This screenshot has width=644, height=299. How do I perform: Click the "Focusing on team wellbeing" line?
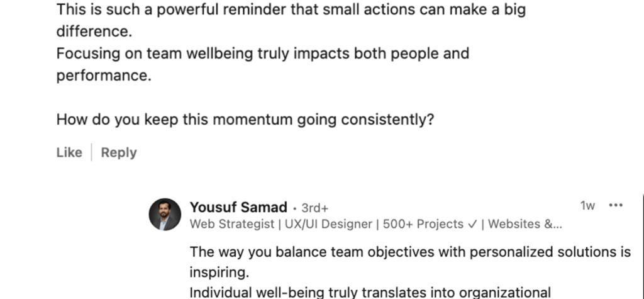(263, 53)
